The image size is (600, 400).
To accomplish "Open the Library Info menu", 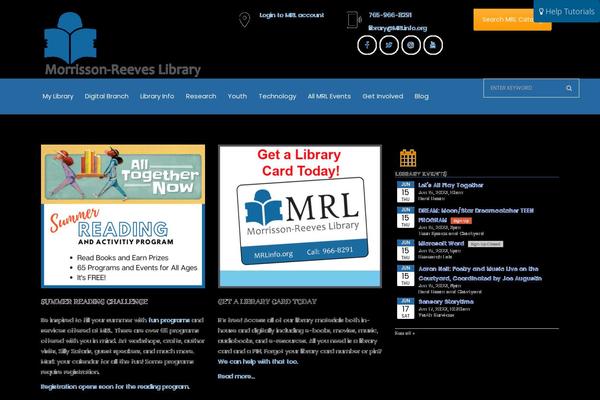I will 157,96.
